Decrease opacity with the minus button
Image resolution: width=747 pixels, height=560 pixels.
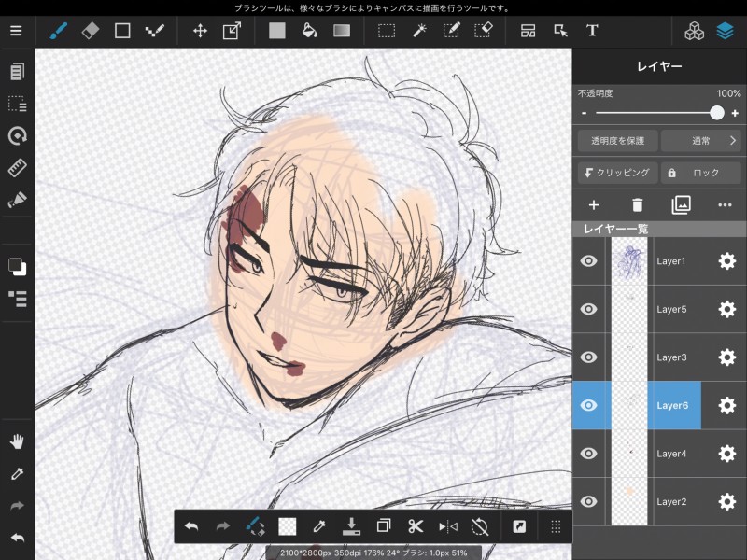[585, 113]
